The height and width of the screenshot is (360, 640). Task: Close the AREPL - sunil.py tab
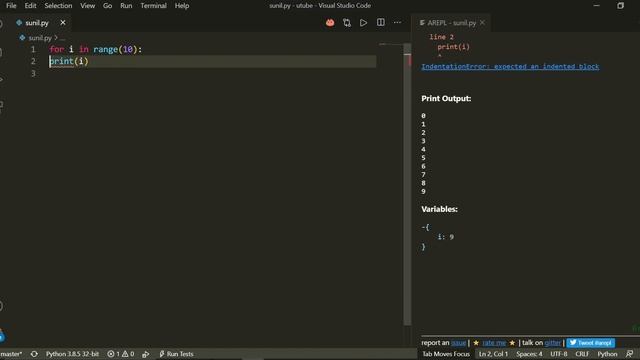(x=482, y=23)
